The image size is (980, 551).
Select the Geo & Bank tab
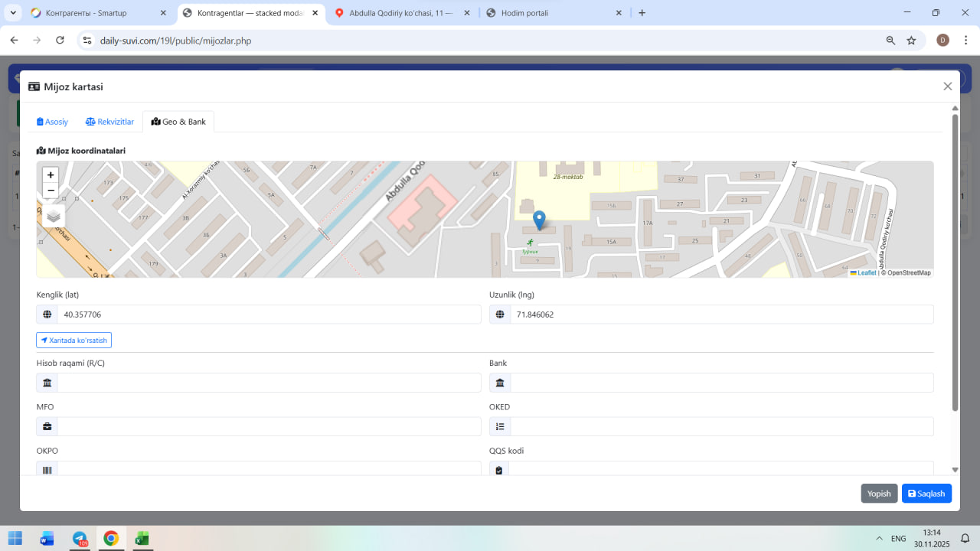(178, 122)
